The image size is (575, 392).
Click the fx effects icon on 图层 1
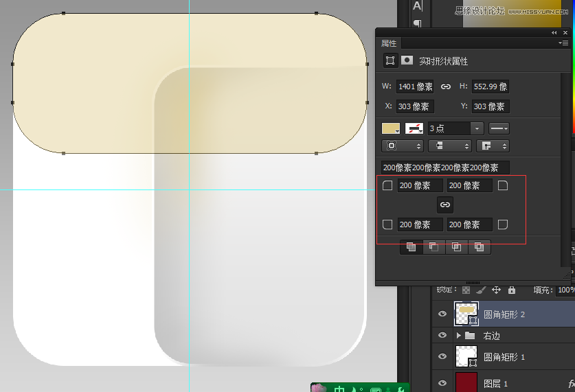pyautogui.click(x=572, y=383)
